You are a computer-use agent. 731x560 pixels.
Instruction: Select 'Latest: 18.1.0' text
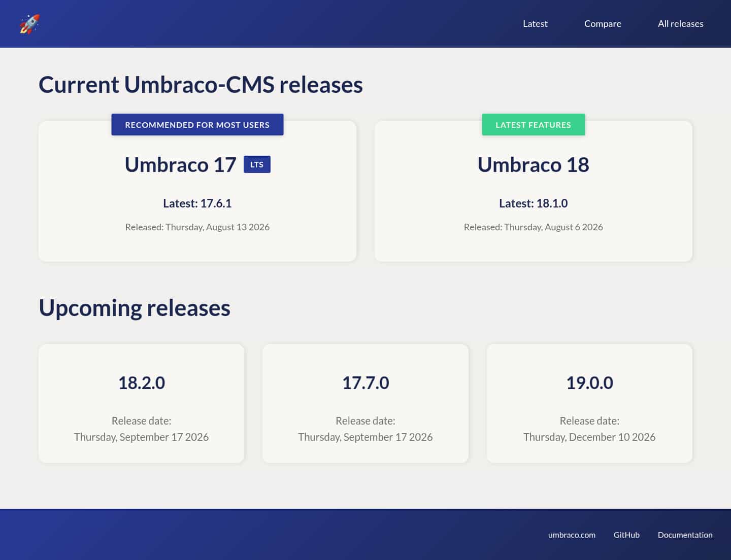tap(533, 203)
